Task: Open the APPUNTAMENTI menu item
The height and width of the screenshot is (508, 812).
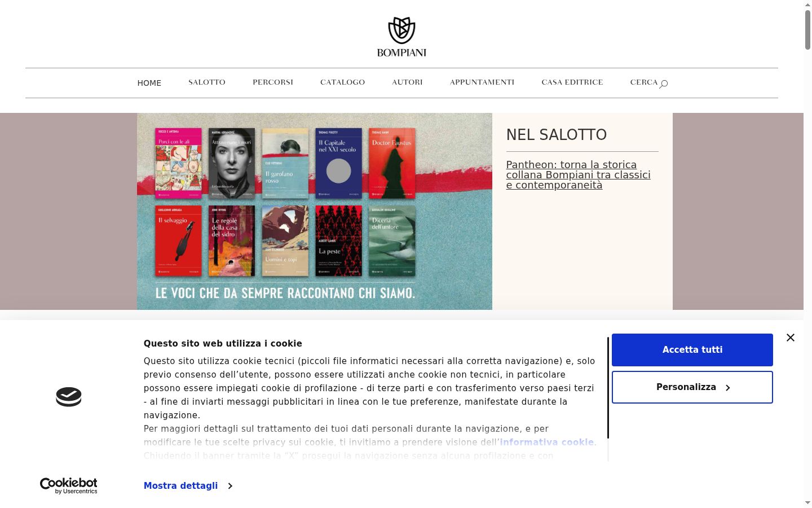Action: point(482,82)
